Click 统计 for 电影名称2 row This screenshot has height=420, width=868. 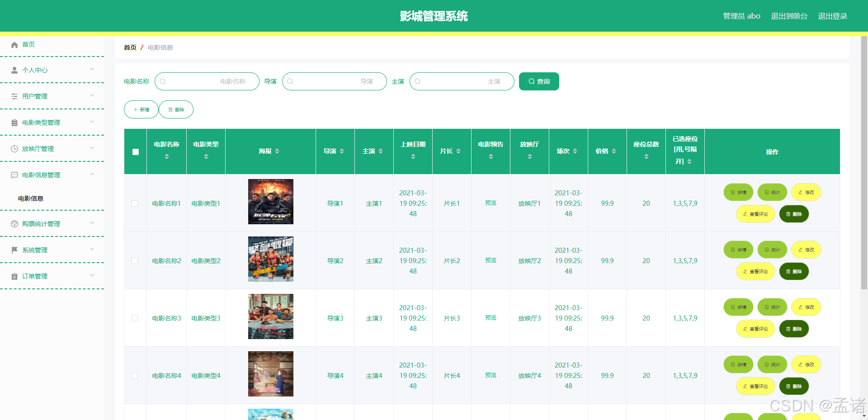coord(772,250)
